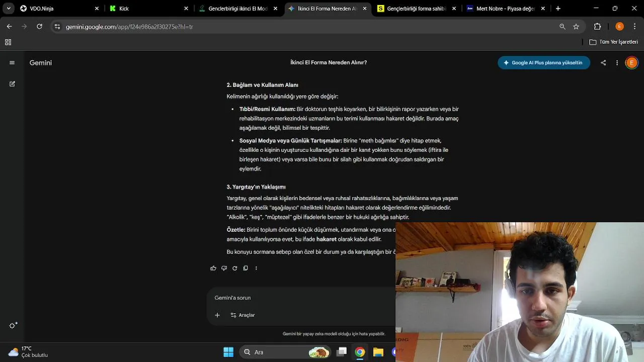Open conversation more options next to share

[x=617, y=63]
